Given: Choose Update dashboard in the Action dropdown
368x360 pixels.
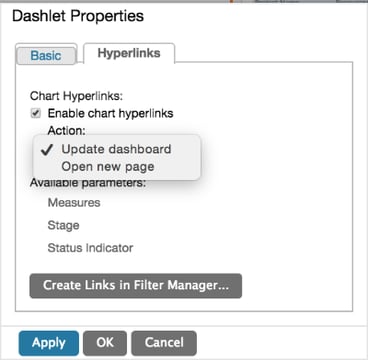Looking at the screenshot, I should 117,149.
